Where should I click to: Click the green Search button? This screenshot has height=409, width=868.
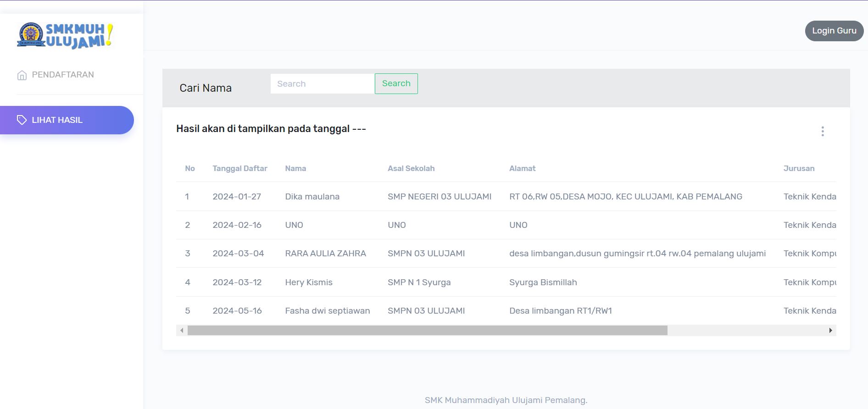396,83
